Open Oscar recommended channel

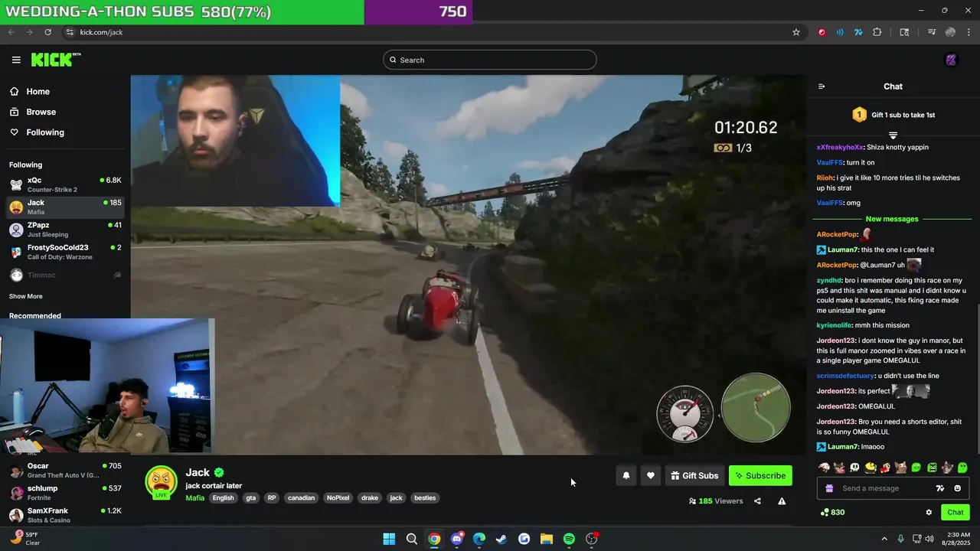(65, 470)
